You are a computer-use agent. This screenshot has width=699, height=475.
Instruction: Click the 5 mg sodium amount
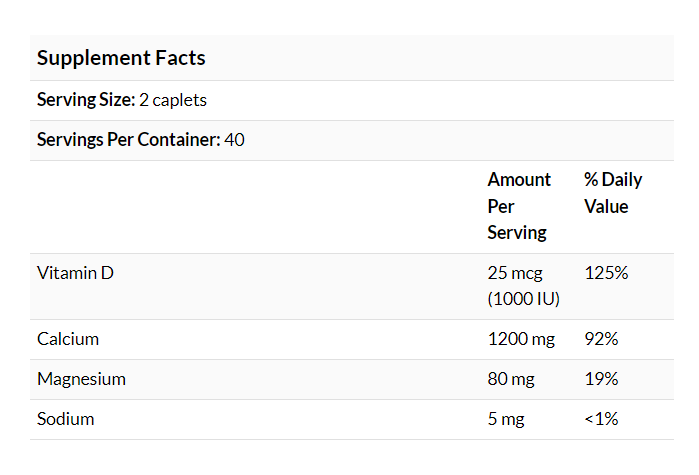(507, 419)
